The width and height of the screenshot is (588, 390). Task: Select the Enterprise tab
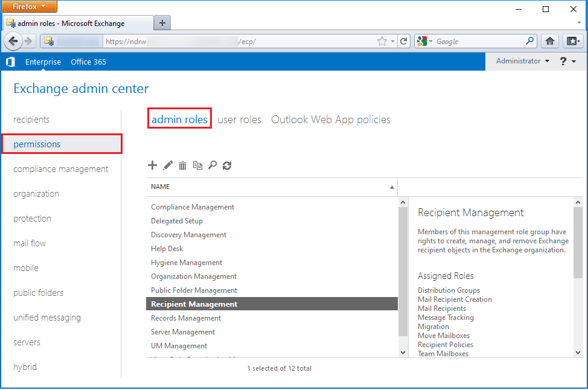click(x=43, y=62)
